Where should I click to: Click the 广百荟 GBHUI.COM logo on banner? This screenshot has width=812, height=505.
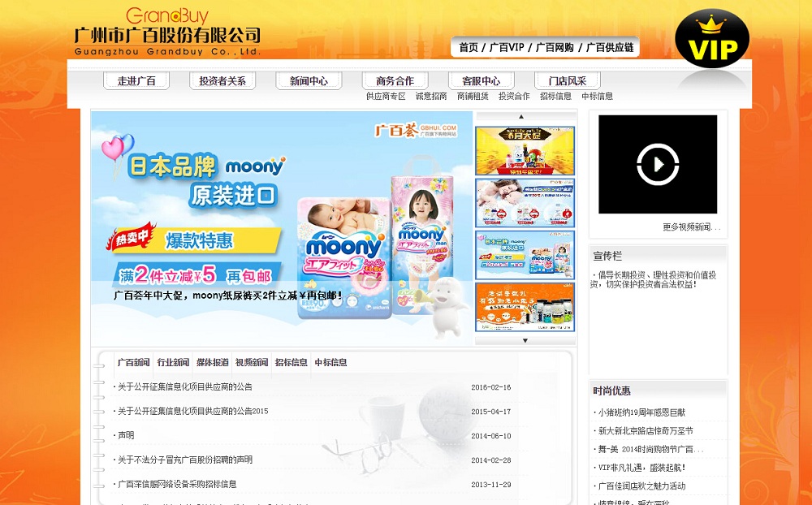[x=417, y=130]
